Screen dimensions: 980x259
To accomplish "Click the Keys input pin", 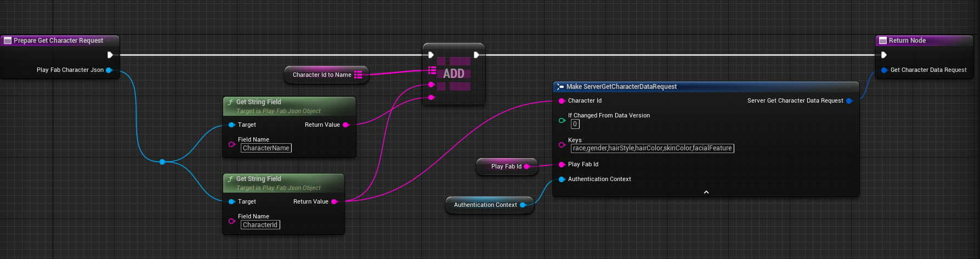I will 562,145.
